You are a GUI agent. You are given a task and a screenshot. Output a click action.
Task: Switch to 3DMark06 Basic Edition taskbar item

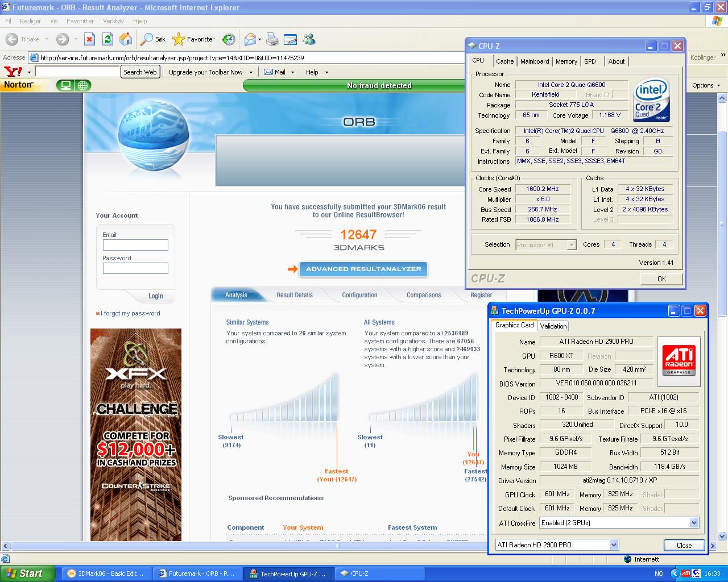(105, 573)
